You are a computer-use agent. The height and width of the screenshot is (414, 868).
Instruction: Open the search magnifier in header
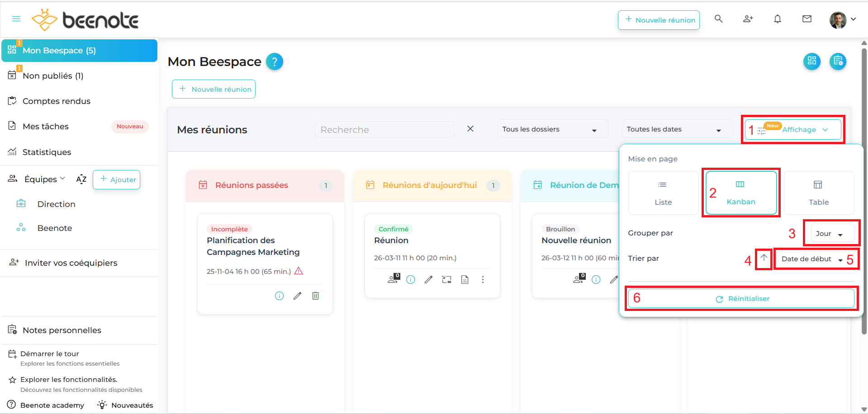coord(718,19)
